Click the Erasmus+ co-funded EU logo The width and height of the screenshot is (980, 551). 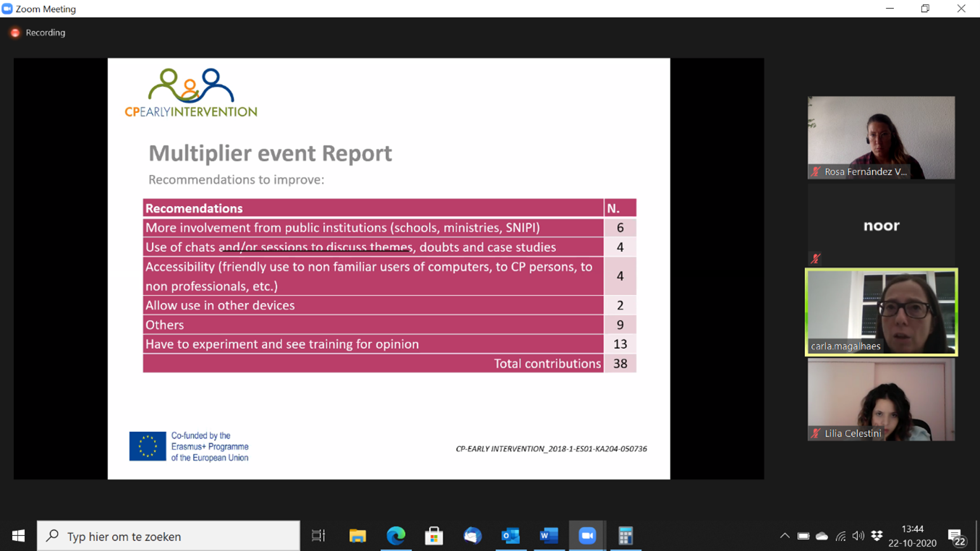pos(189,447)
